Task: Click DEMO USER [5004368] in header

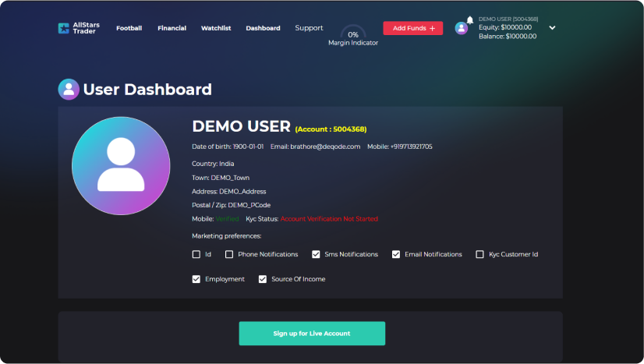Action: pyautogui.click(x=508, y=19)
